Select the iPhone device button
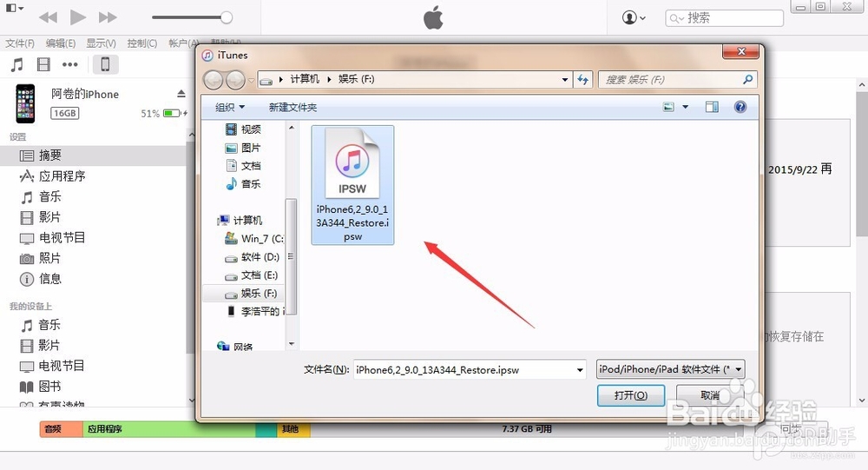Screen dimensions: 868x470 click(105, 65)
